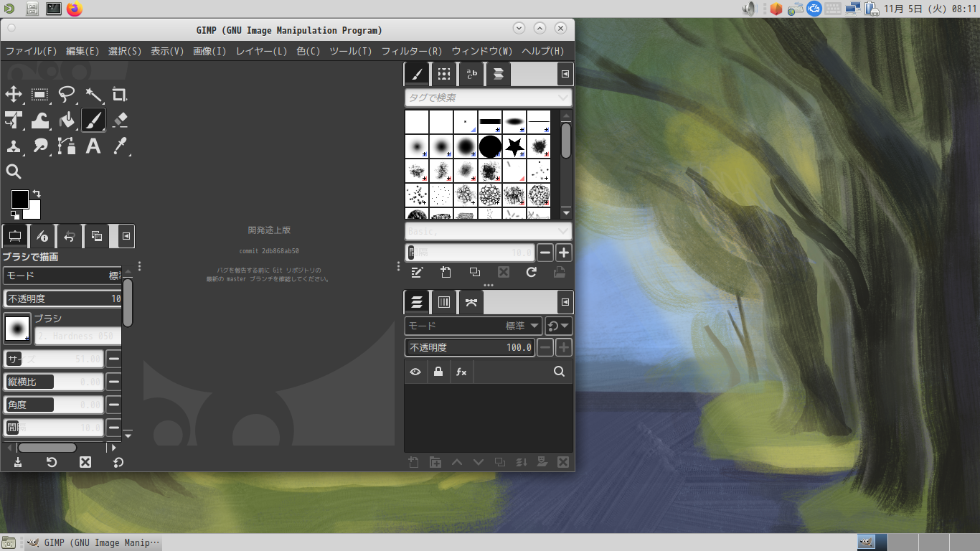Select the Text tool
980x551 pixels.
[93, 146]
